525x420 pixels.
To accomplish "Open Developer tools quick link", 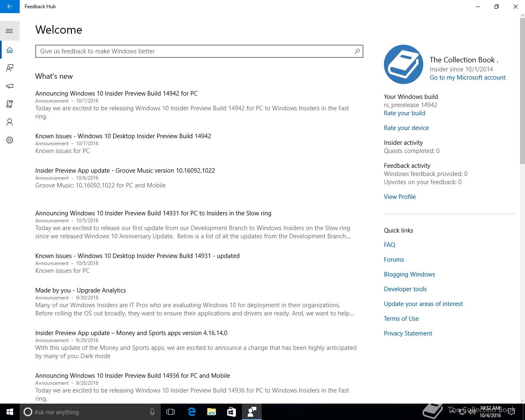I will pos(405,289).
